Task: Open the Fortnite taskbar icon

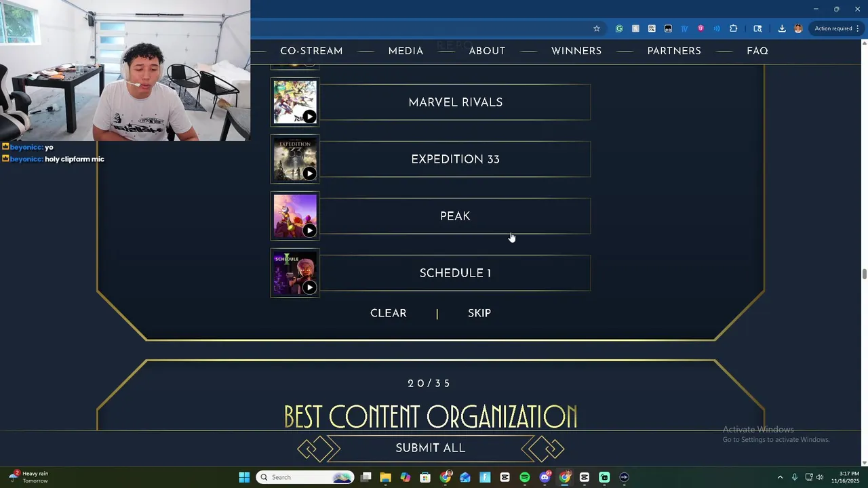Action: click(x=485, y=477)
